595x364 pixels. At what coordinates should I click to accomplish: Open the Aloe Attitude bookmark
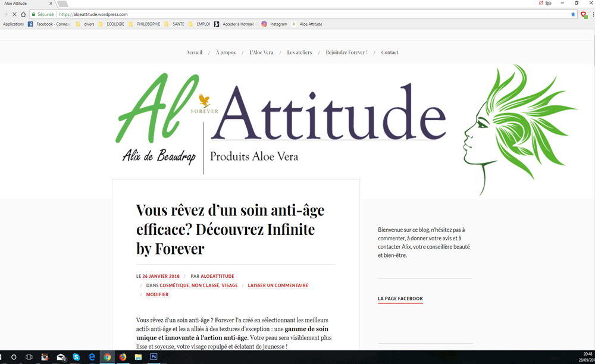[307, 24]
